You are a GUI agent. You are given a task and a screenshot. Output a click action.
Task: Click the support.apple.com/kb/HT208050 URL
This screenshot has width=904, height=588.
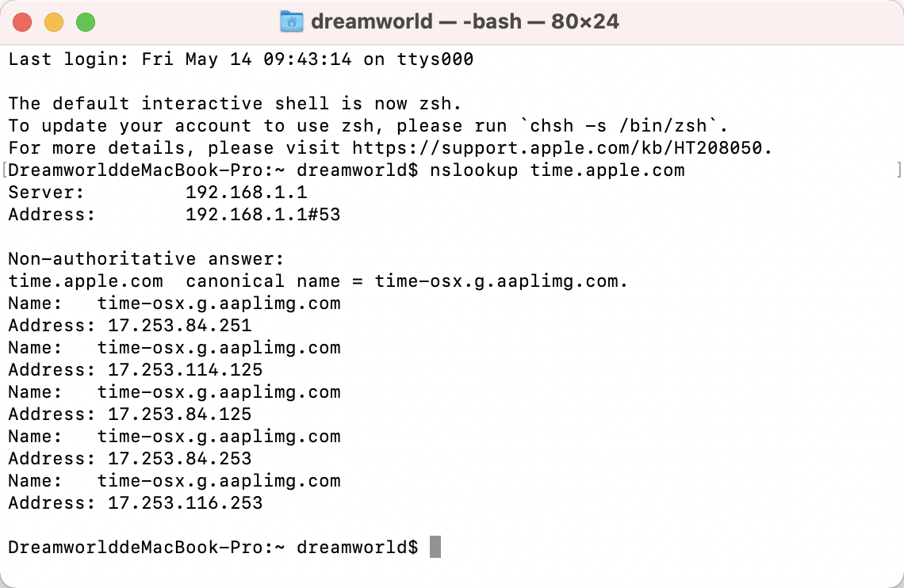(x=561, y=147)
